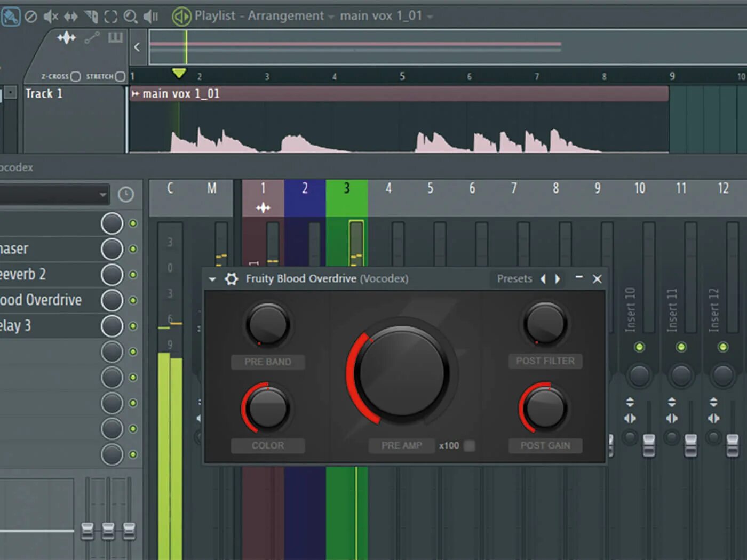
Task: Disable Blood Overdrive effect slot LED
Action: click(x=133, y=300)
